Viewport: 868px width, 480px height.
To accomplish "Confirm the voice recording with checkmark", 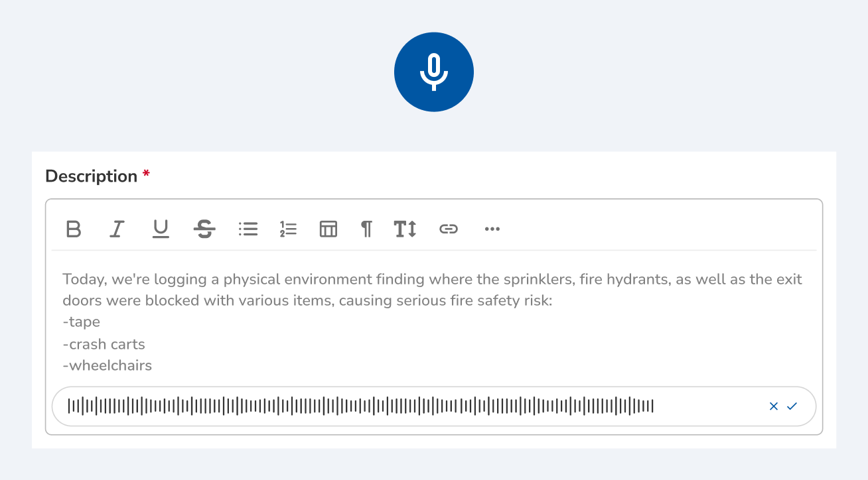I will pos(792,406).
